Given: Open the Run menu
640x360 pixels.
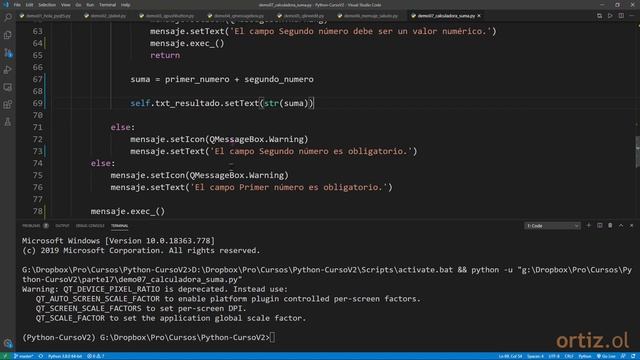Looking at the screenshot, I should click(x=90, y=5).
